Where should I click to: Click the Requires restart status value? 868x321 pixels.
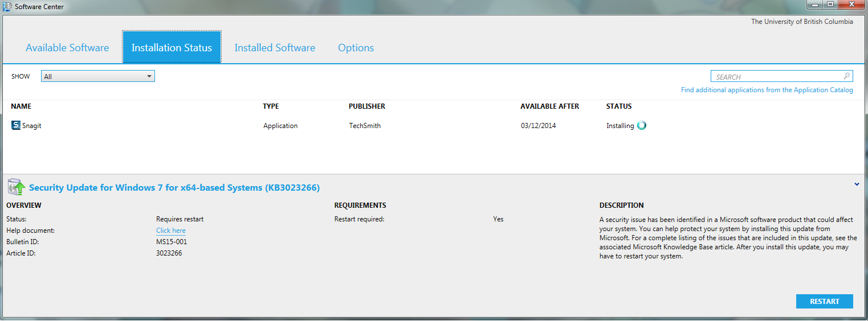(x=180, y=219)
